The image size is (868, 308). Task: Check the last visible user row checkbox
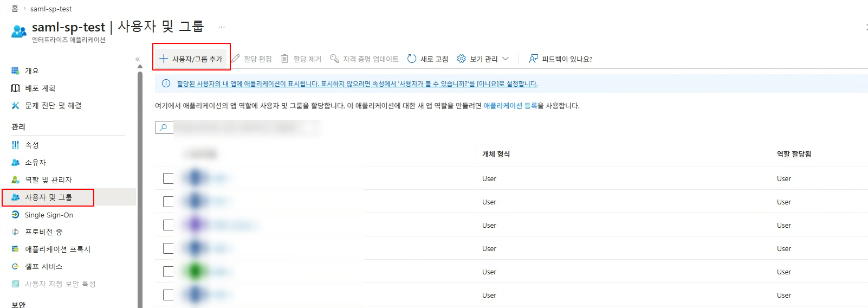(169, 295)
